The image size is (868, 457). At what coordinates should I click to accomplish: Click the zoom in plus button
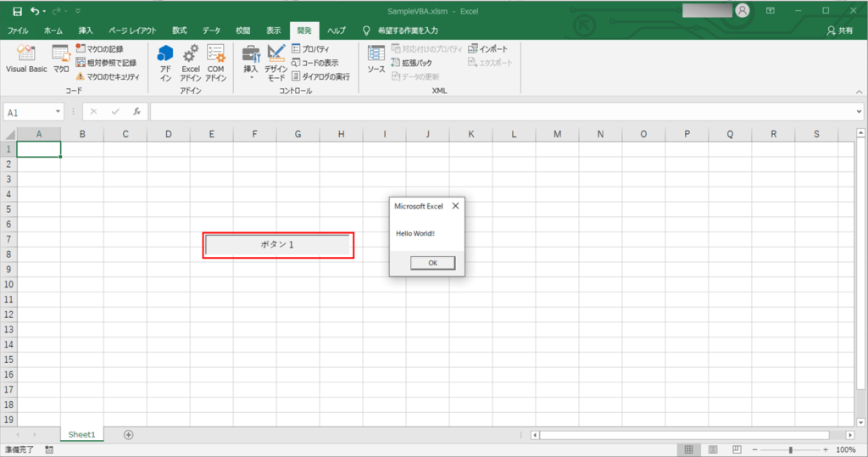[x=826, y=450]
